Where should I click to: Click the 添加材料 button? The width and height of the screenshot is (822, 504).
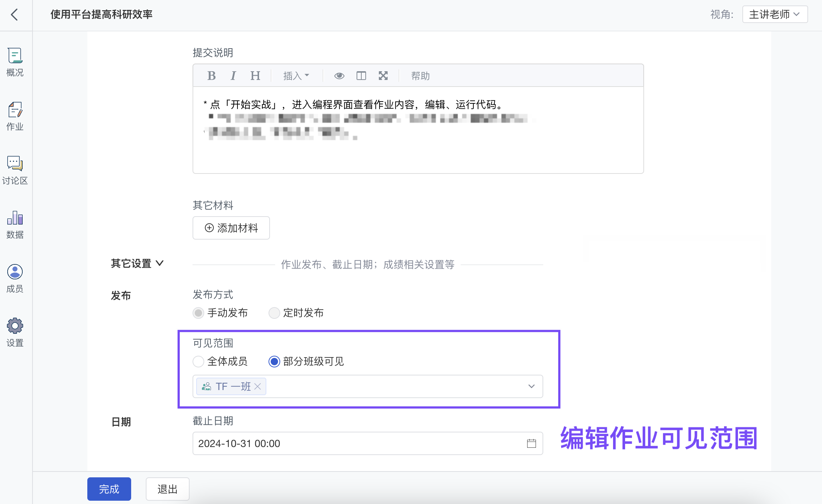pyautogui.click(x=231, y=228)
